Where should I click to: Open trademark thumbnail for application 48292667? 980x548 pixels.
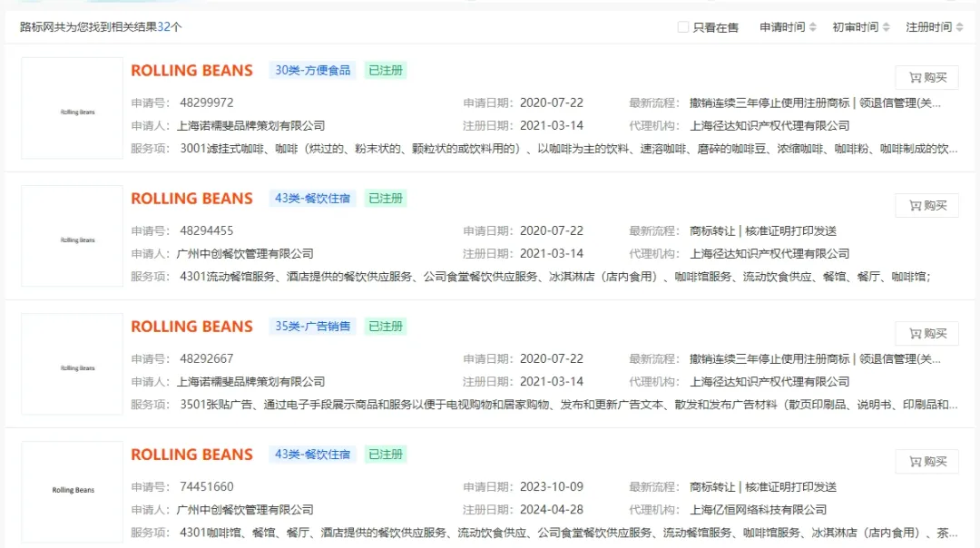tap(72, 365)
